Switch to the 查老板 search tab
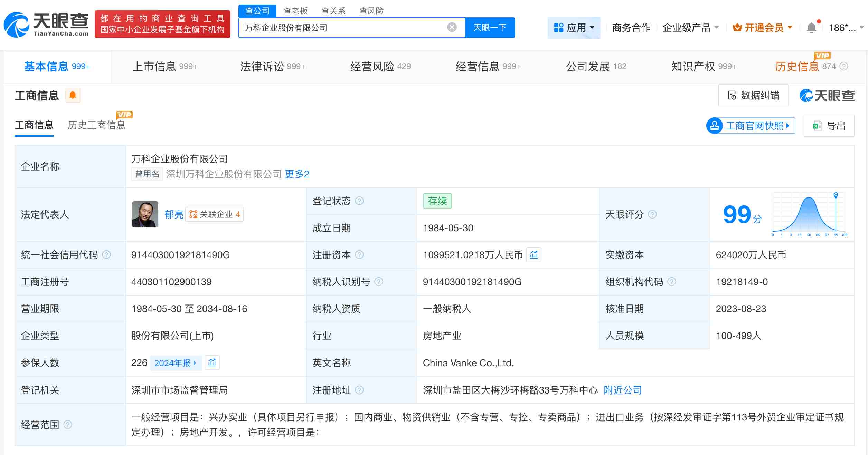Viewport: 868px width, 455px height. (295, 11)
